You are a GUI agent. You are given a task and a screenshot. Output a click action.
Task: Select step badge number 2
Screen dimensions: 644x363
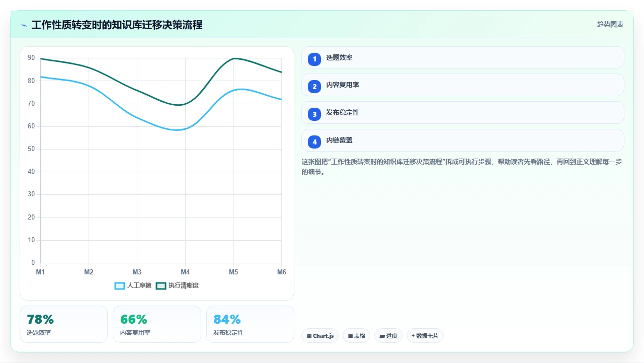(x=314, y=87)
